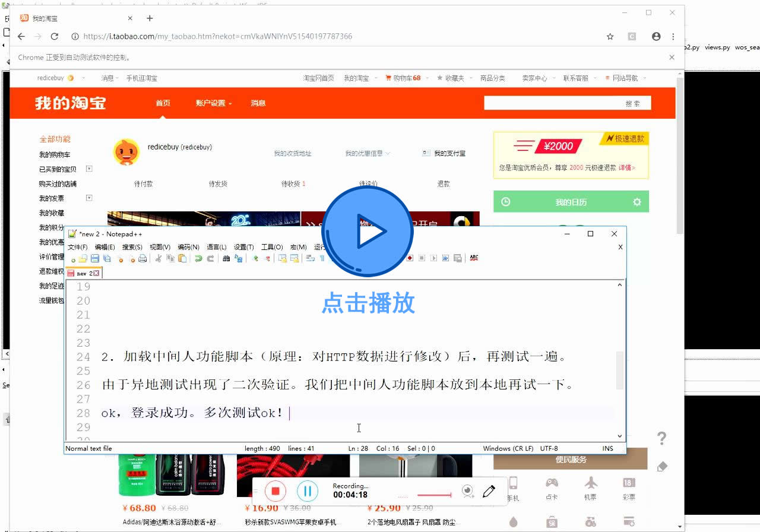This screenshot has width=760, height=532.
Task: Open 搜索(S) menu in Notepad++
Action: point(132,247)
